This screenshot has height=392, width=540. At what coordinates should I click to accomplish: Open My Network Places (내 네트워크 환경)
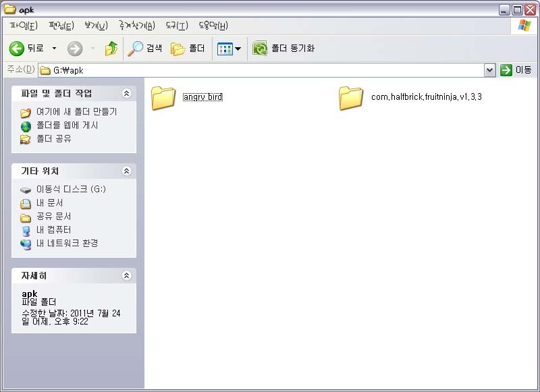[x=67, y=244]
